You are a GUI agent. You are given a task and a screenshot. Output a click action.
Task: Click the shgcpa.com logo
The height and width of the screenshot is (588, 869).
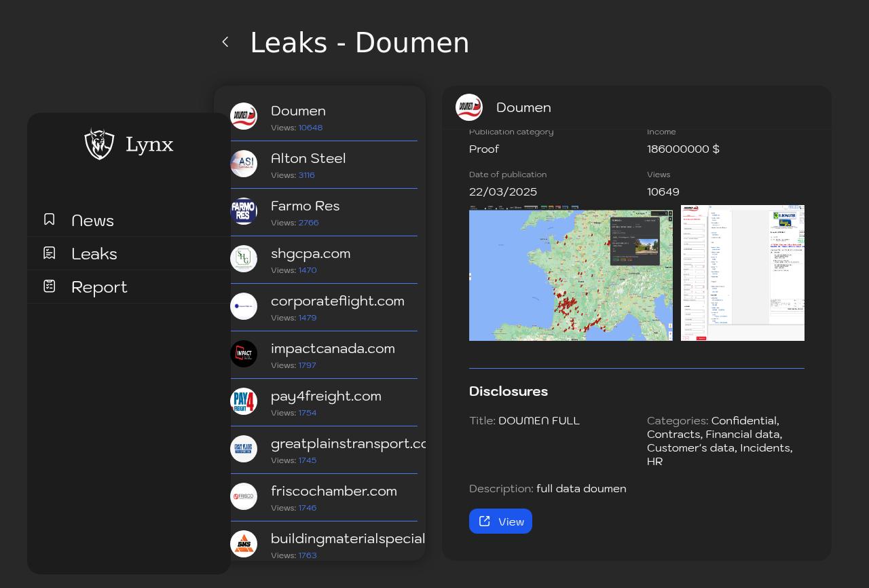click(244, 259)
